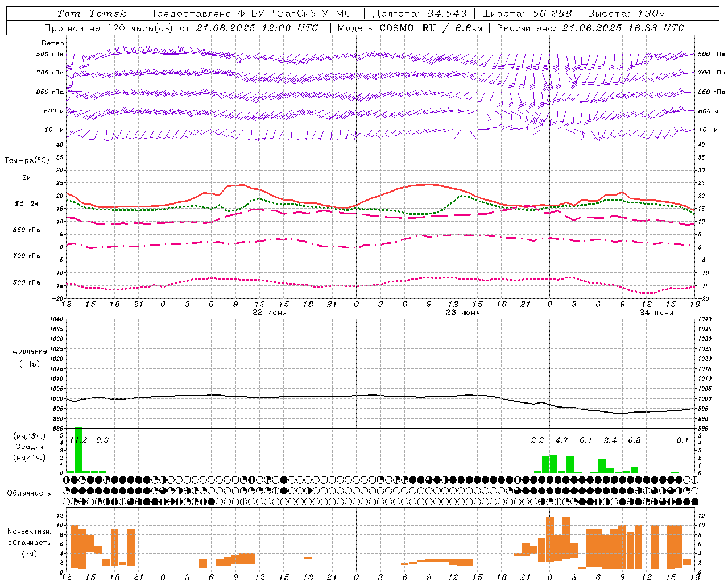Click the Облачность cloudiness label
This screenshot has height=582, width=728.
pyautogui.click(x=29, y=493)
